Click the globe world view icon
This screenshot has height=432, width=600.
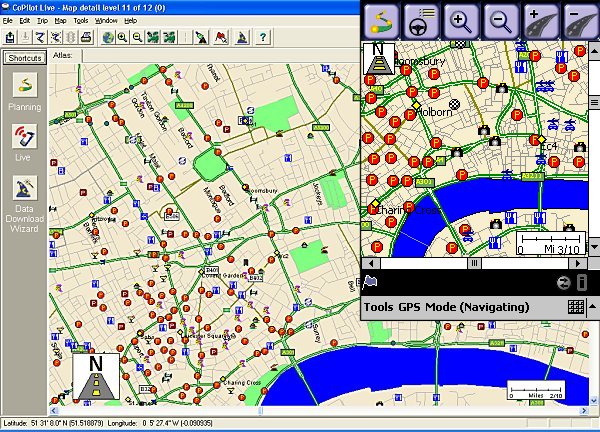pyautogui.click(x=108, y=37)
